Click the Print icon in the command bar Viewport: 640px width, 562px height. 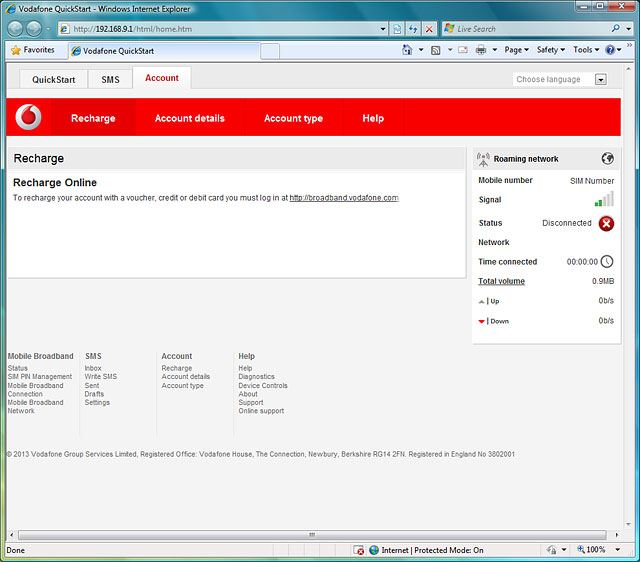point(481,50)
